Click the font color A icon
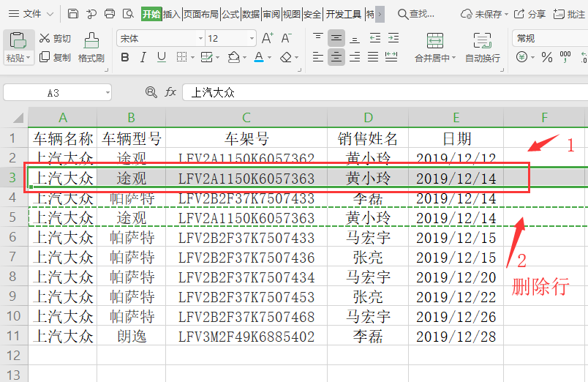This screenshot has width=588, height=382. [259, 57]
